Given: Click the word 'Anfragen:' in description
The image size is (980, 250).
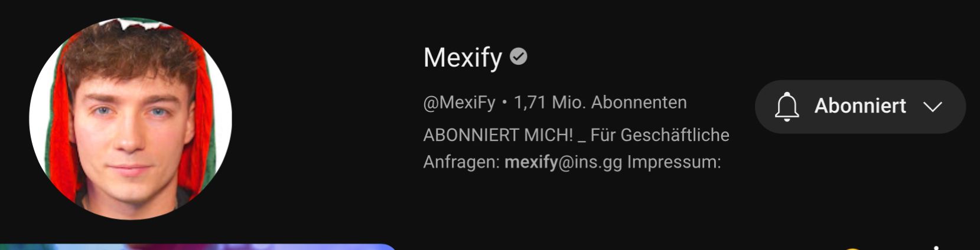Looking at the screenshot, I should click(x=461, y=162).
